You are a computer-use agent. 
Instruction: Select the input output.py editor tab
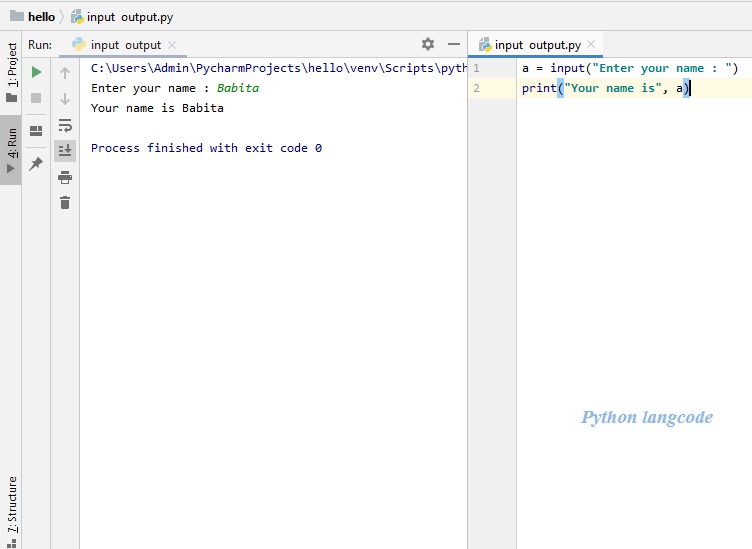pos(535,45)
